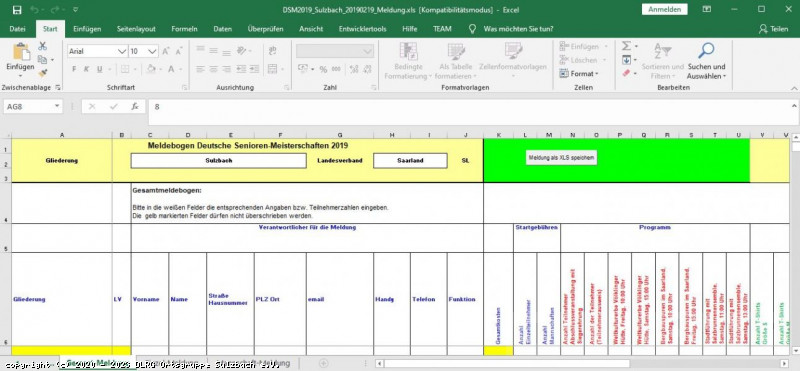Screen dimensions: 800x371
Task: Click the Undo arrow icon
Action: [34, 10]
